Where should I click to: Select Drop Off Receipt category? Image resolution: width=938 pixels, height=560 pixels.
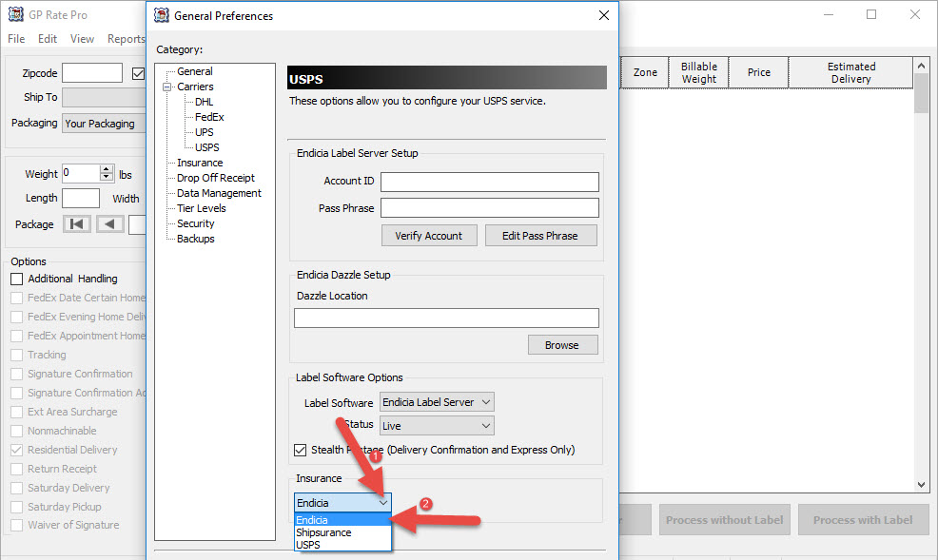[216, 178]
